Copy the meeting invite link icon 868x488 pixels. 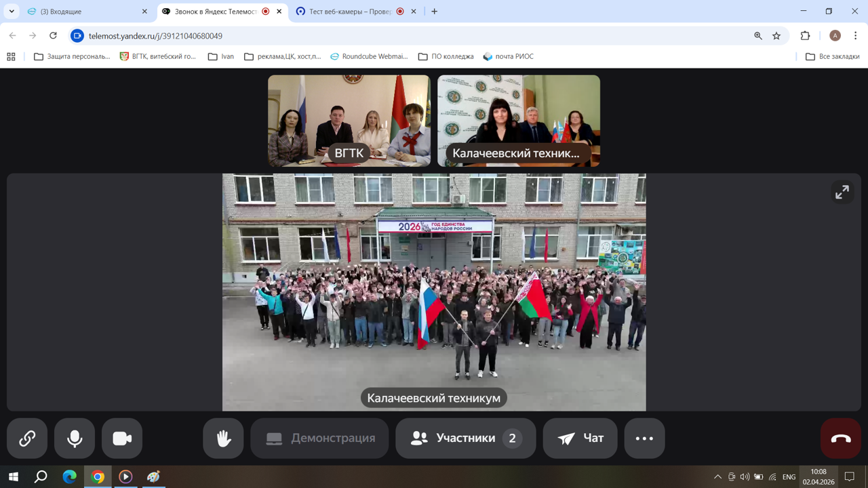coord(27,439)
